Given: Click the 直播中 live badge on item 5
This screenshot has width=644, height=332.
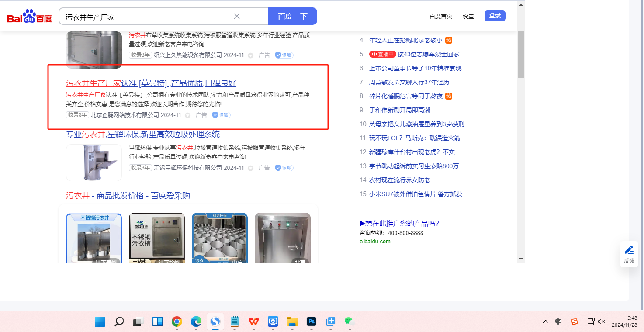Looking at the screenshot, I should click(x=382, y=54).
